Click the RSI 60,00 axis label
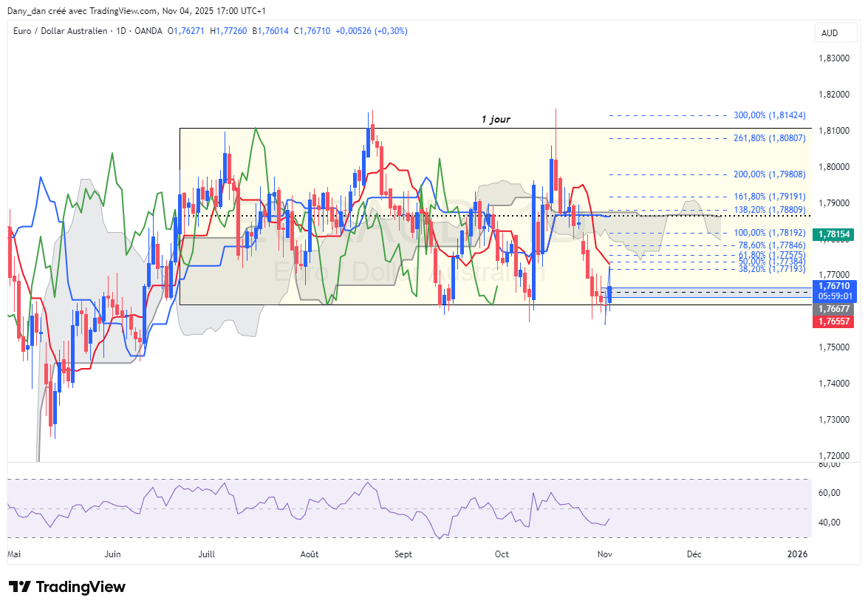Image resolution: width=868 pixels, height=609 pixels. (x=830, y=493)
